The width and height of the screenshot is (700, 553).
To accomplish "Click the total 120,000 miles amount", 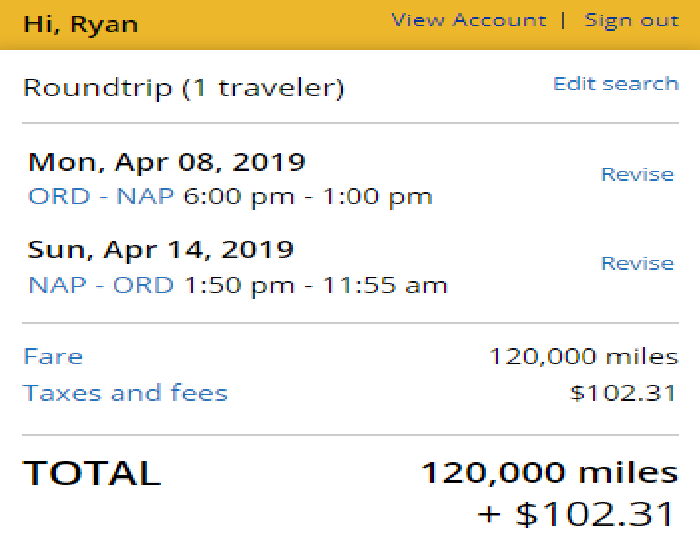I will click(x=549, y=472).
